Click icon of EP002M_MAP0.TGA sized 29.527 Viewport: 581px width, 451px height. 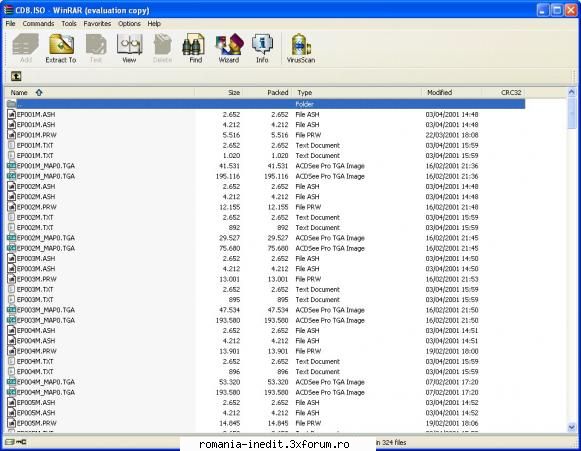[11, 238]
